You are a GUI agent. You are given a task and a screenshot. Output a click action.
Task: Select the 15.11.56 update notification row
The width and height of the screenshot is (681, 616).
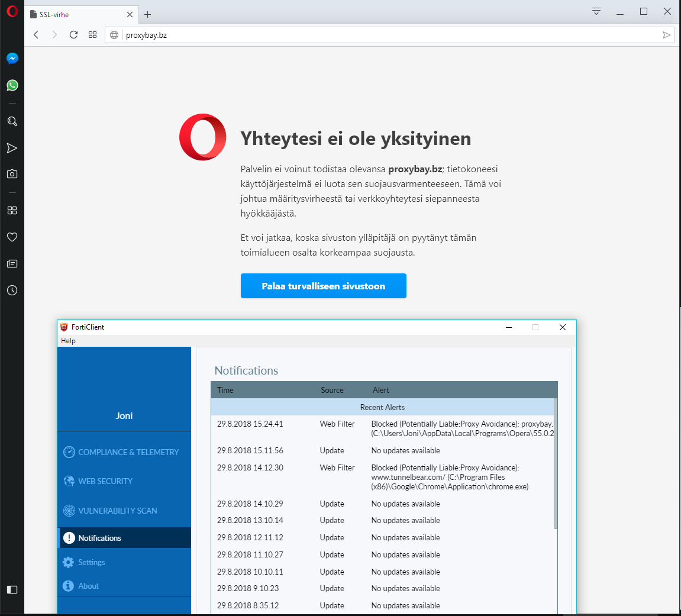383,450
